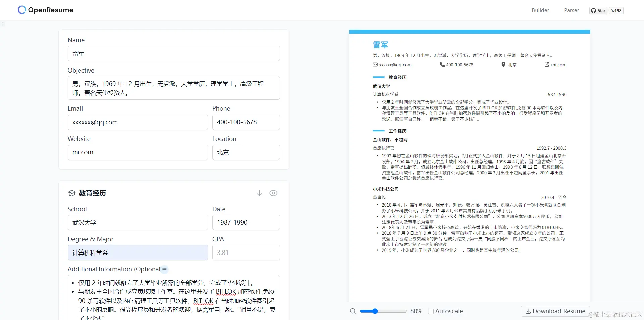644x320 pixels.
Task: Click the 5,492 star count
Action: point(616,11)
